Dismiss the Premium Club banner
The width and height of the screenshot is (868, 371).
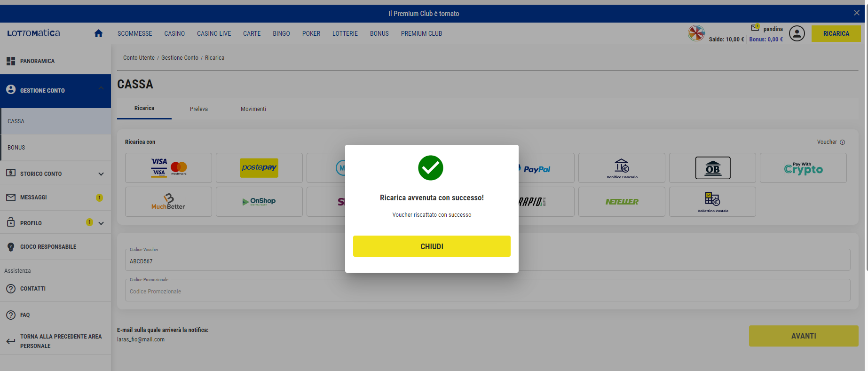[856, 13]
